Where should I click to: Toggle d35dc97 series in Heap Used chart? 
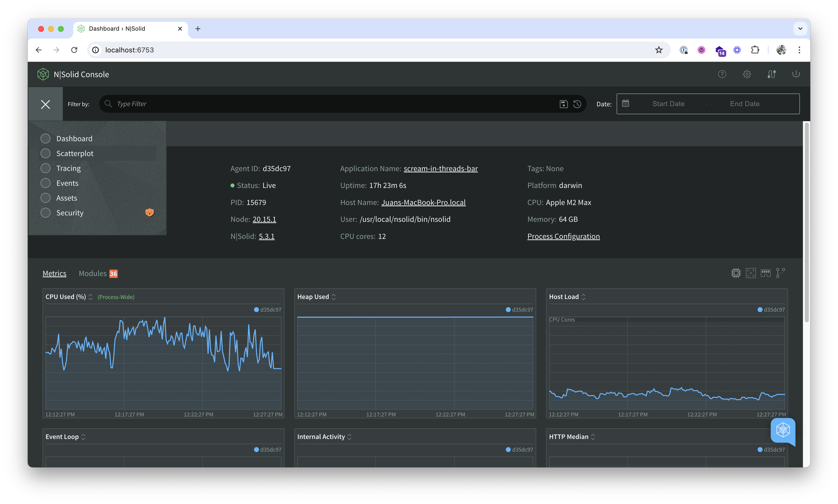[519, 310]
